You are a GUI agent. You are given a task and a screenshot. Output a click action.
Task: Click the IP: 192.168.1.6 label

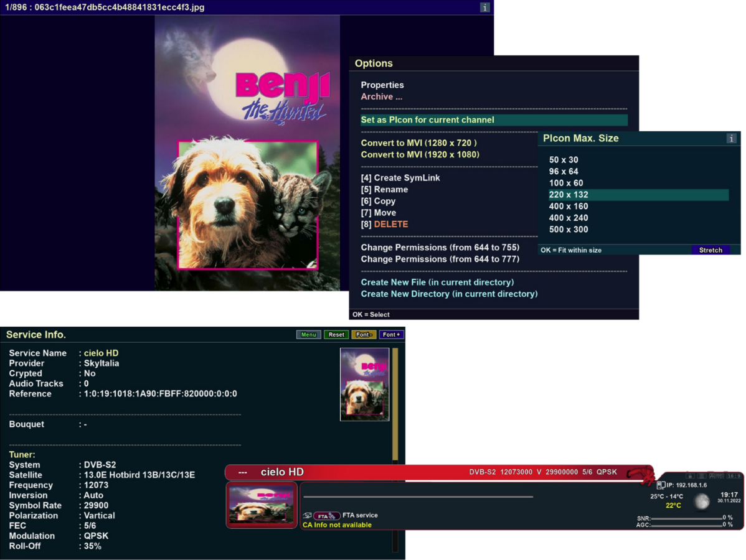point(686,485)
